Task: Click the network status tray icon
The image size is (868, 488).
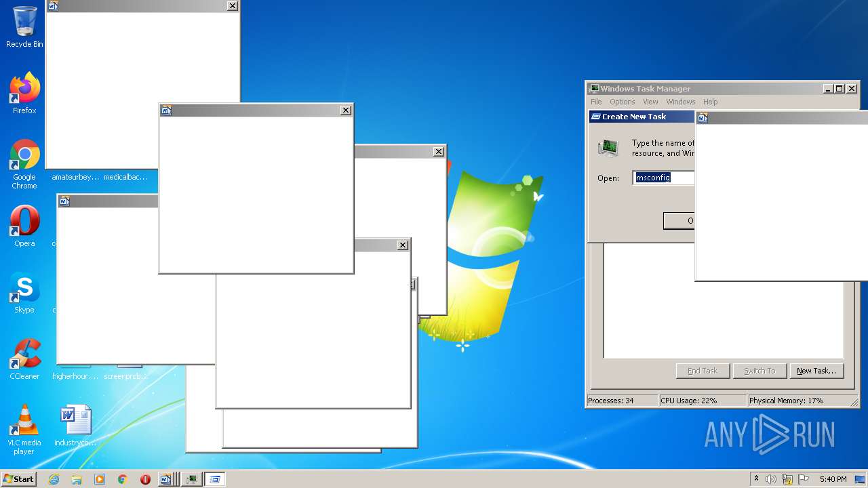Action: click(x=787, y=479)
